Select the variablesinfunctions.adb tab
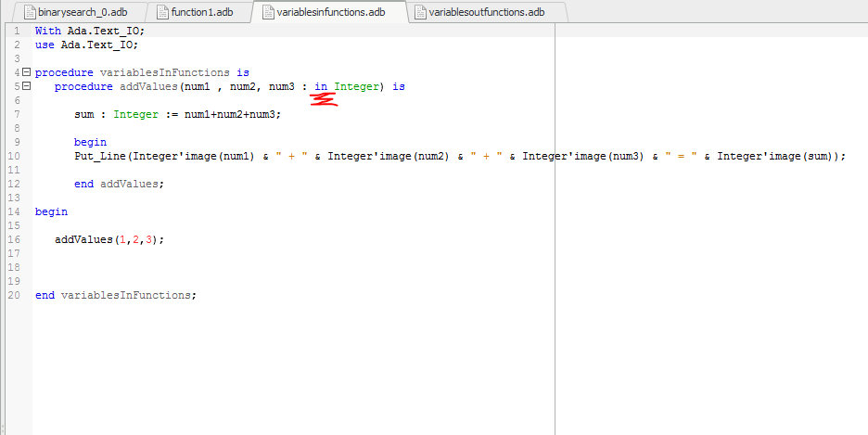The height and width of the screenshot is (435, 868). click(x=330, y=12)
